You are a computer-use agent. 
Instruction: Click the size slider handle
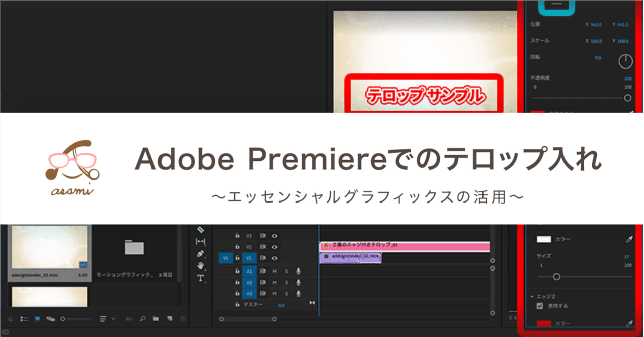tap(556, 276)
